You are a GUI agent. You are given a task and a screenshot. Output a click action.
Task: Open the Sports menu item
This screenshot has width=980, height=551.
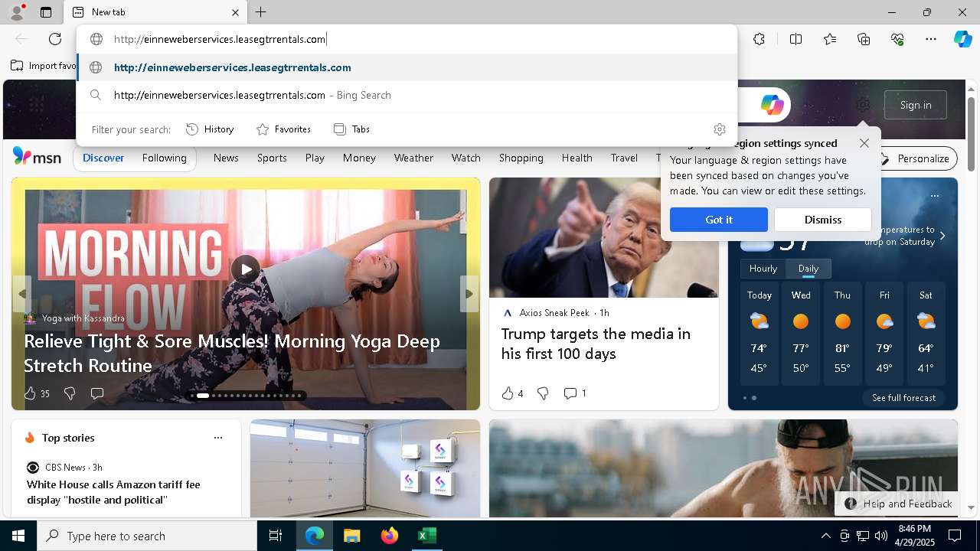click(272, 158)
